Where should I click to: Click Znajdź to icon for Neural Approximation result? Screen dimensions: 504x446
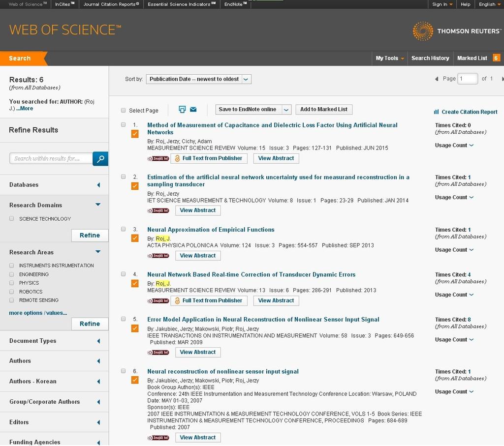click(158, 256)
